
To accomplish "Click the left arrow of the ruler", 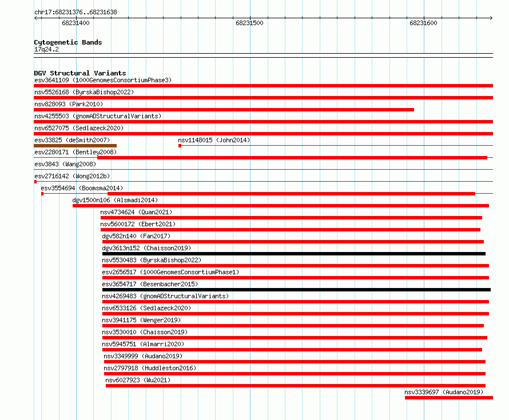I will (35, 18).
